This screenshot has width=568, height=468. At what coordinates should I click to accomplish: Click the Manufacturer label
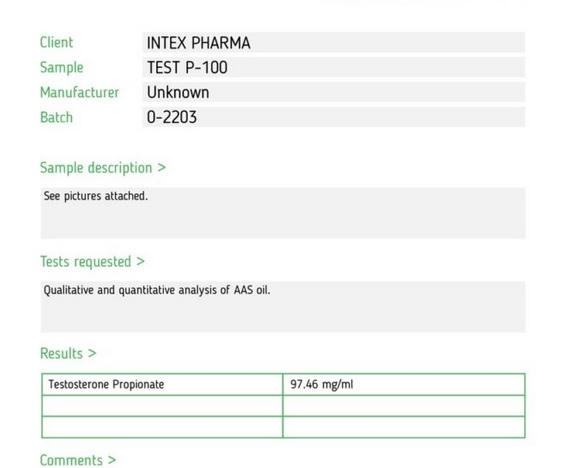click(79, 92)
